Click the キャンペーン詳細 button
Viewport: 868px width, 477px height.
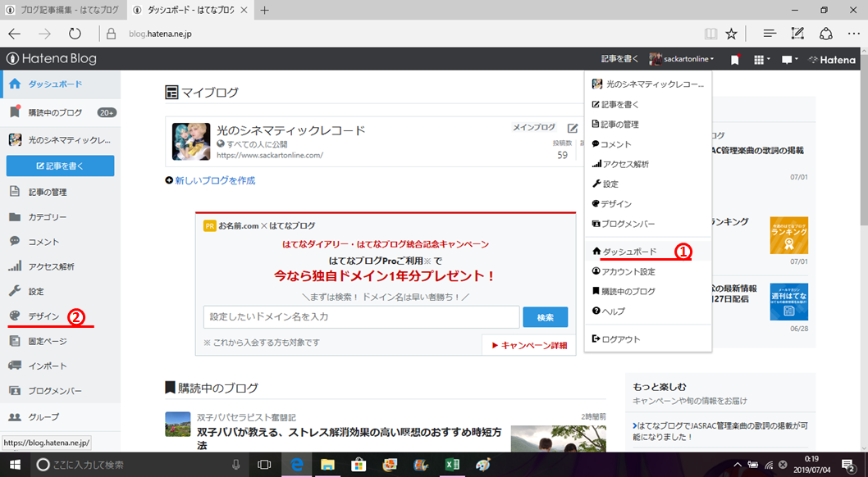[x=529, y=345]
